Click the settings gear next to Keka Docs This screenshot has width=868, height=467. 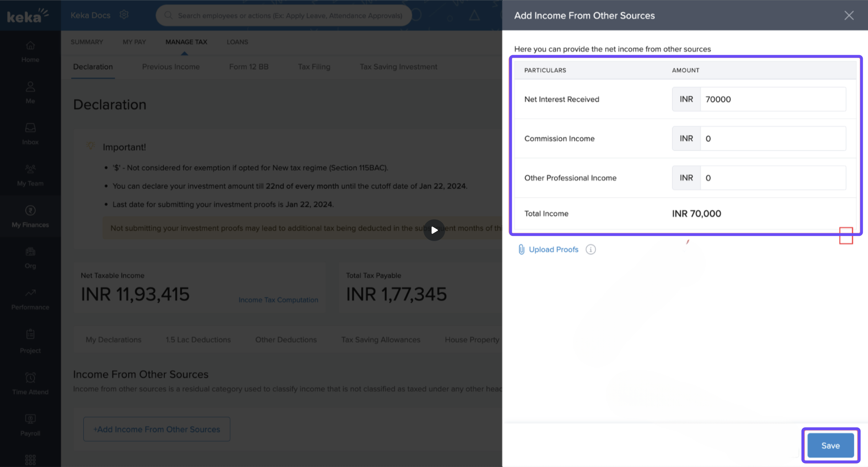click(124, 15)
